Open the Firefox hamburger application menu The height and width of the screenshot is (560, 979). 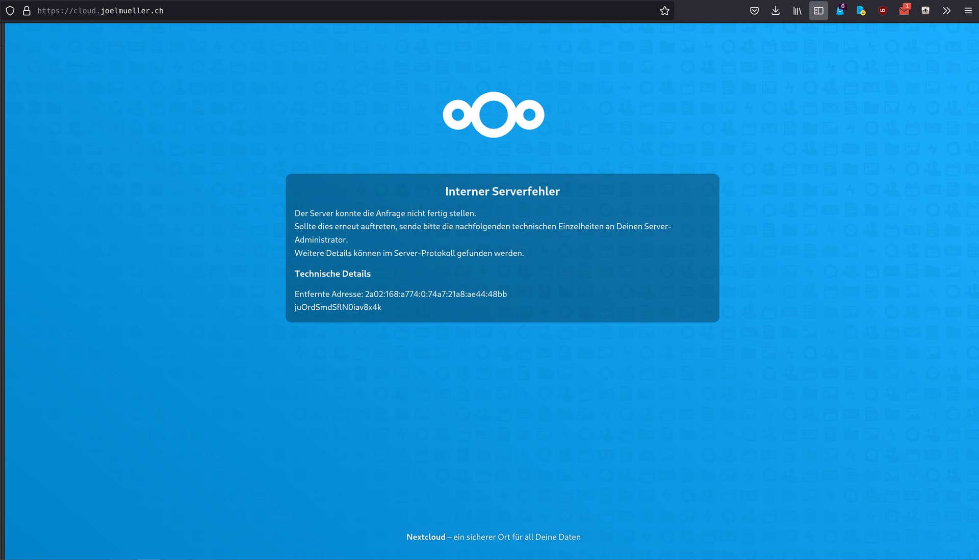click(968, 11)
